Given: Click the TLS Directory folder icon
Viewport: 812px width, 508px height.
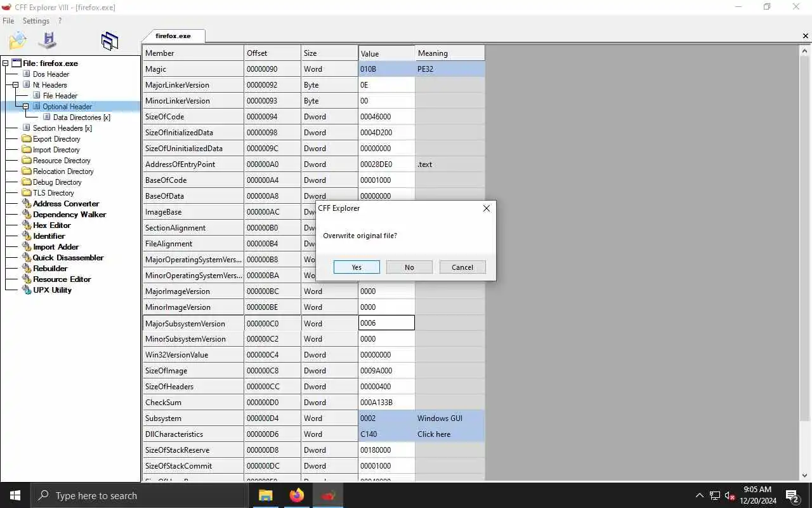Looking at the screenshot, I should coord(27,192).
